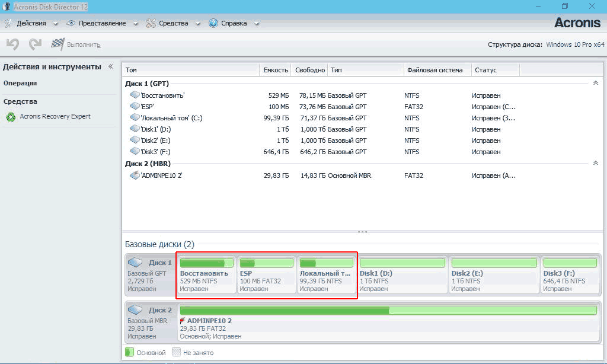Click the Диск 2 drive icon in disk map

(135, 310)
